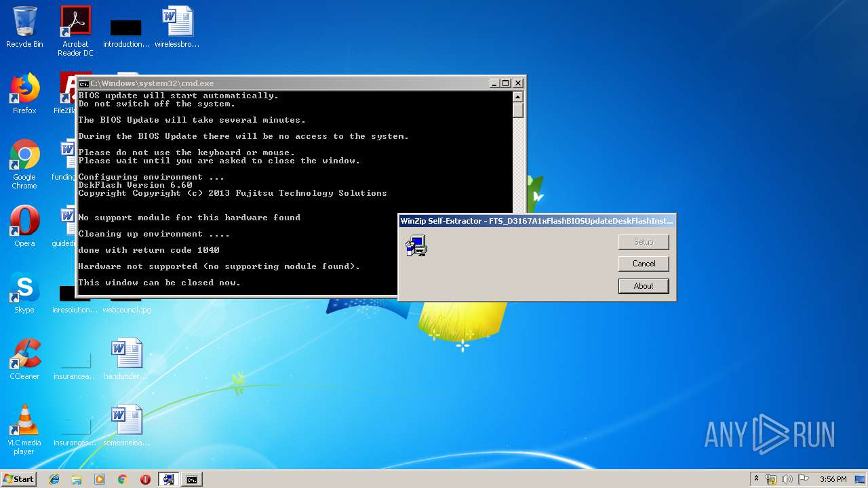
Task: Launch Acrobat Reader DC shortcut
Action: coord(75,31)
